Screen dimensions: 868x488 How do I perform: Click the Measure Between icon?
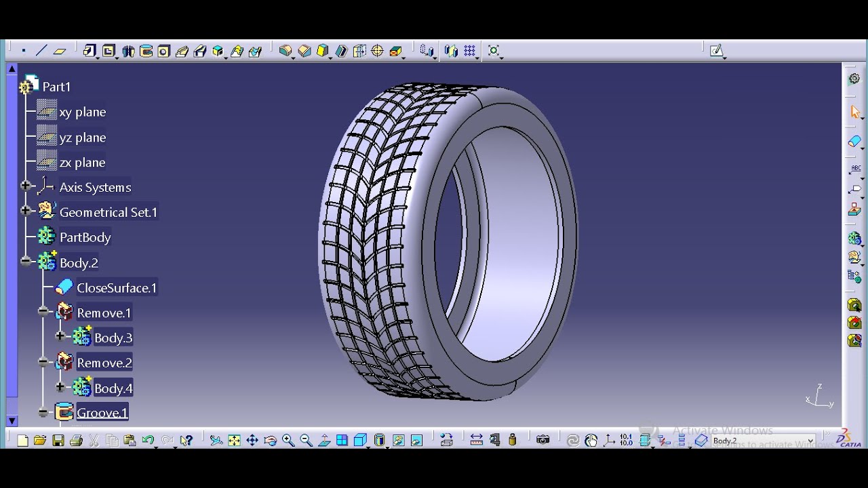pyautogui.click(x=476, y=441)
